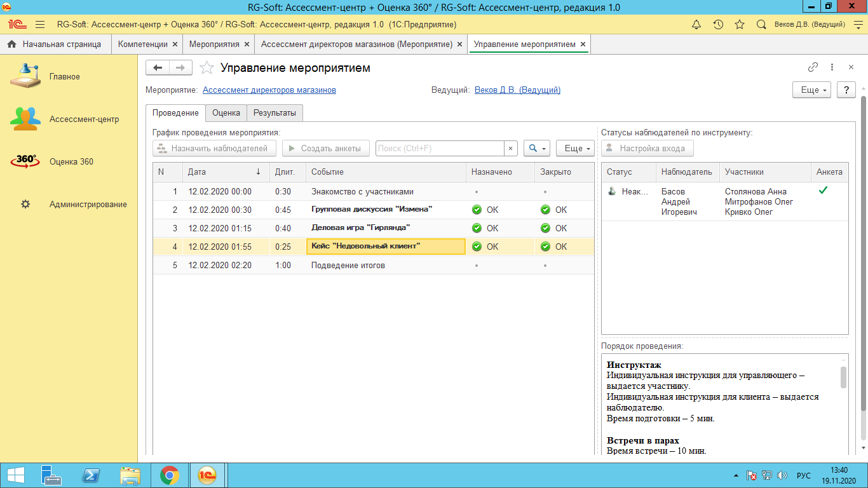The height and width of the screenshot is (488, 868).
Task: Sort the schedule by the Дата column
Action: coord(226,172)
